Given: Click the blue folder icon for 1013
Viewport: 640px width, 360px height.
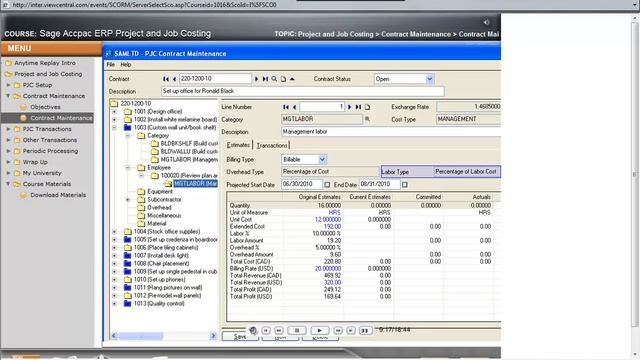Looking at the screenshot, I should tap(127, 304).
